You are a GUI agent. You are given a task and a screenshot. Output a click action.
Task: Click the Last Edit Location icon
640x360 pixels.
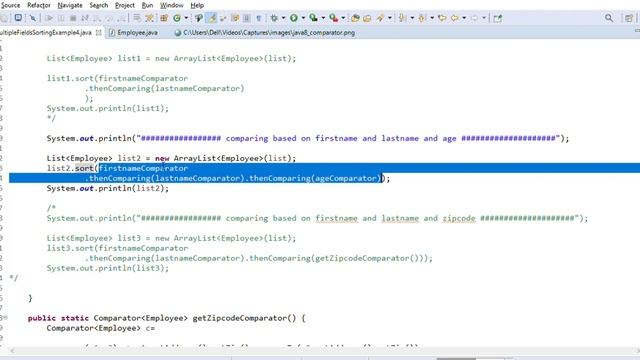point(442,18)
